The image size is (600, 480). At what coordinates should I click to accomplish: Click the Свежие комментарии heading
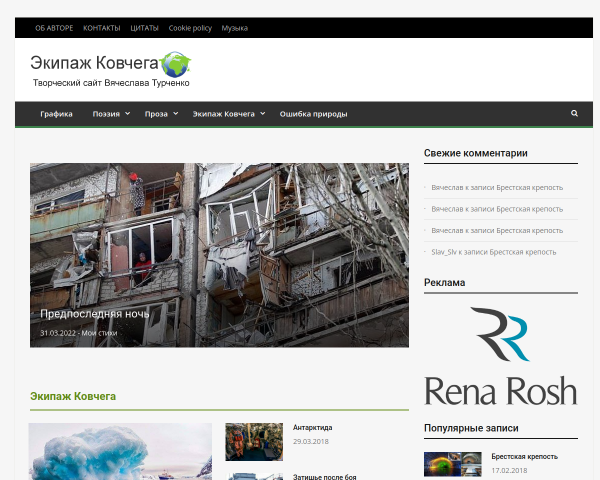476,153
